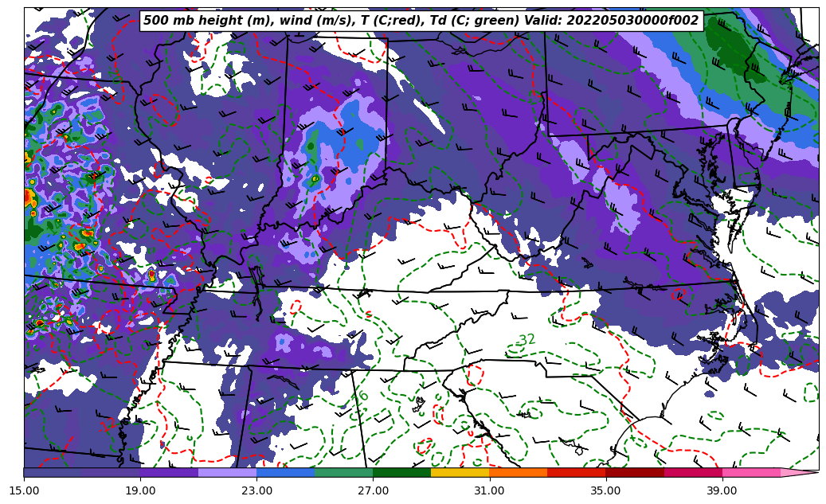Select the dark green colorbar segment
The height and width of the screenshot is (504, 826).
402,472
